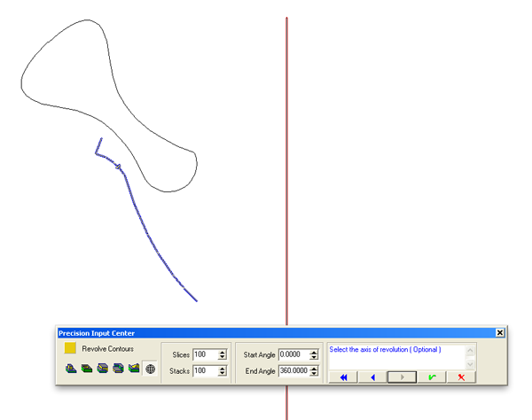Click the 'Select the axis of revolution' prompt text
Screen dimensions: 532x420
click(385, 349)
